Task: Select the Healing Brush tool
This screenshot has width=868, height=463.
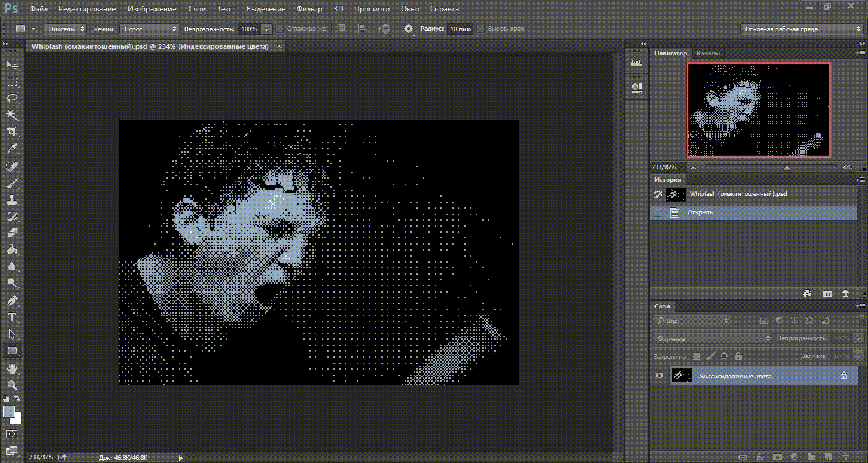Action: pyautogui.click(x=12, y=167)
